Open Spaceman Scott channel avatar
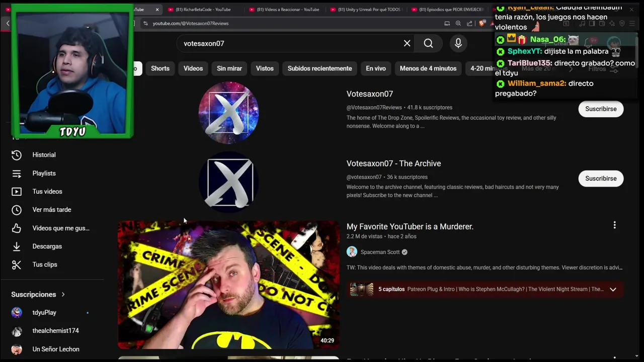The width and height of the screenshot is (644, 362). [352, 252]
